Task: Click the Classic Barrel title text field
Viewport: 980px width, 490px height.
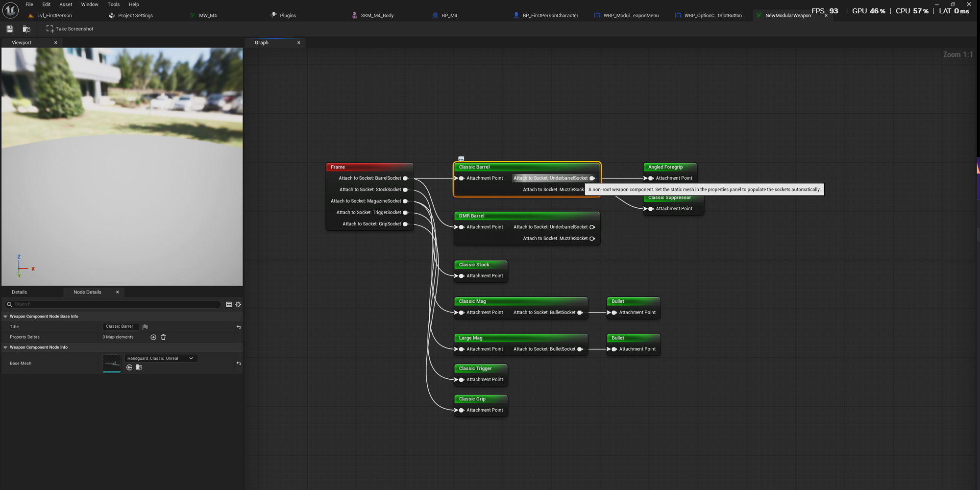Action: pyautogui.click(x=121, y=326)
